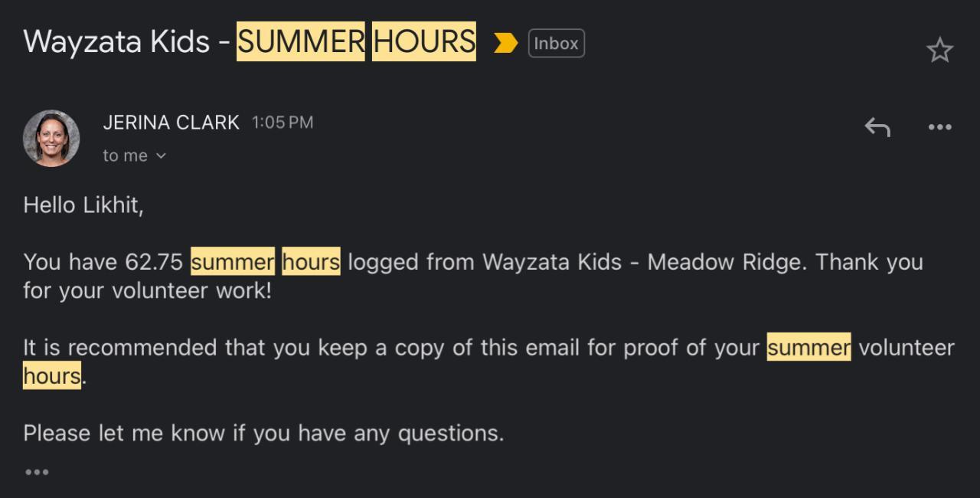Viewport: 980px width, 498px height.
Task: Click the sender name JERINA CLARK
Action: [171, 123]
